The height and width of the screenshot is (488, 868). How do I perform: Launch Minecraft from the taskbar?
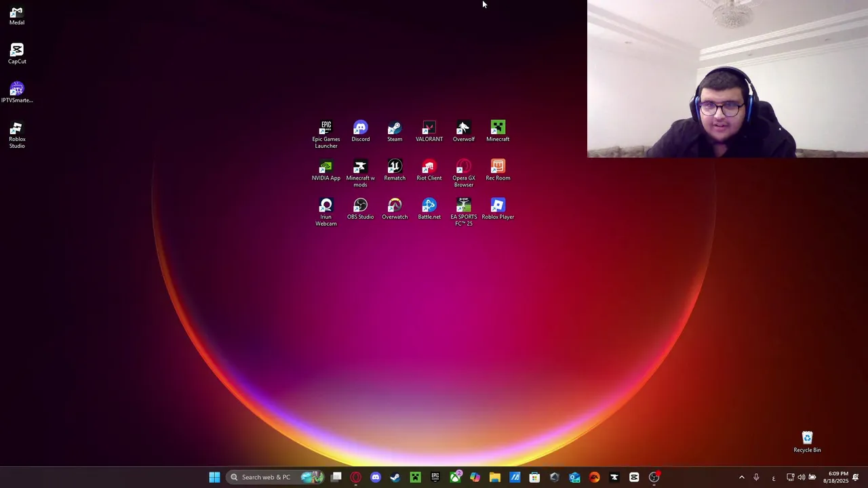click(x=415, y=477)
